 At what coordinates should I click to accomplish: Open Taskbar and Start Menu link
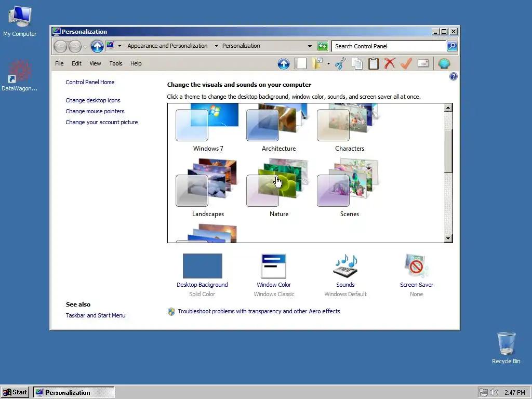coord(96,315)
